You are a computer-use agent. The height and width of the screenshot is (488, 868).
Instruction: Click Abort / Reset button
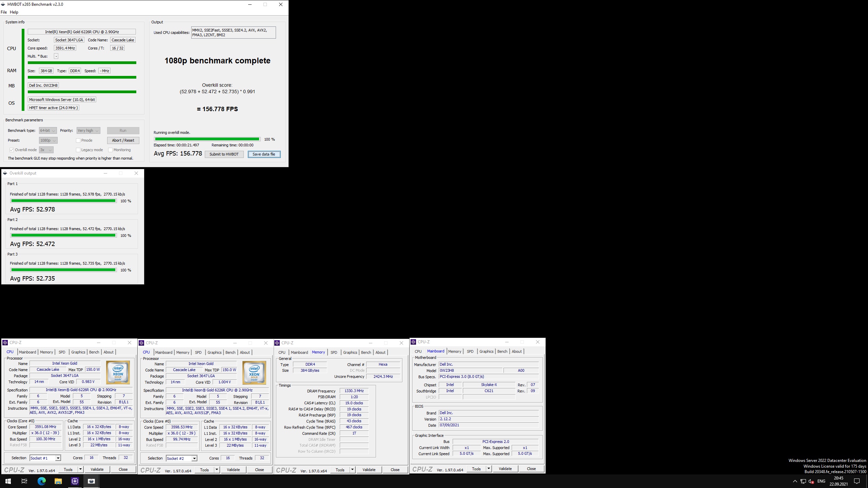click(x=123, y=140)
